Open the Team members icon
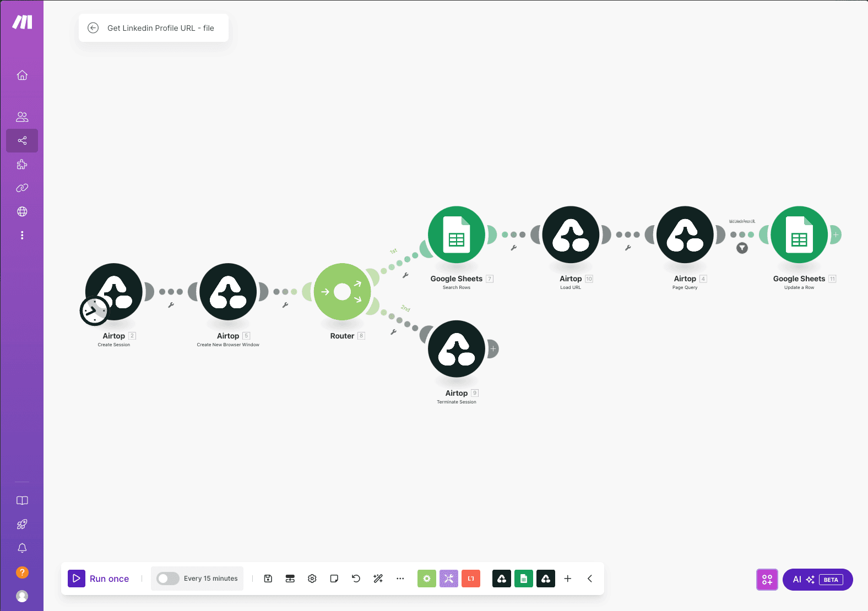This screenshot has height=611, width=868. pos(22,117)
